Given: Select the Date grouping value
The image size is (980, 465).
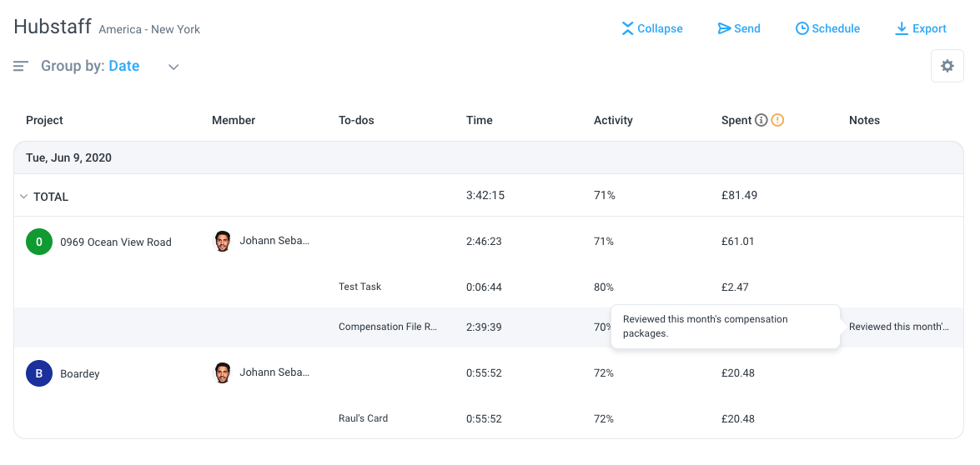Looking at the screenshot, I should (123, 66).
